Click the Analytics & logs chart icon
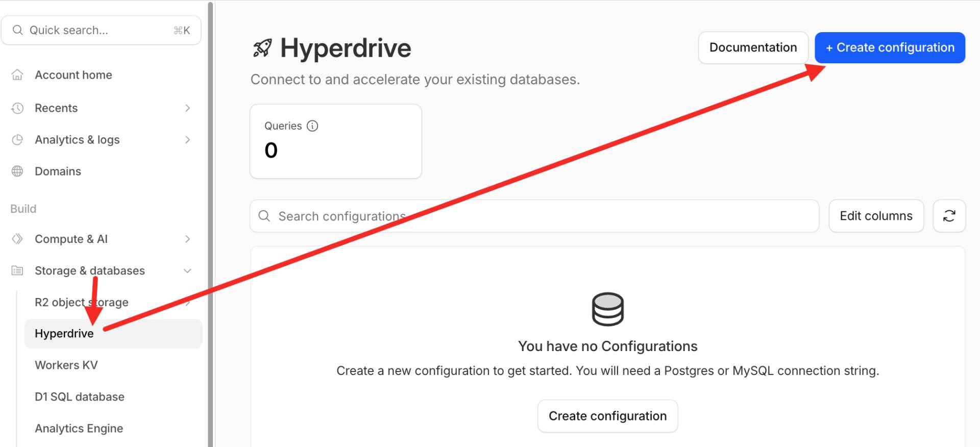 click(x=17, y=140)
